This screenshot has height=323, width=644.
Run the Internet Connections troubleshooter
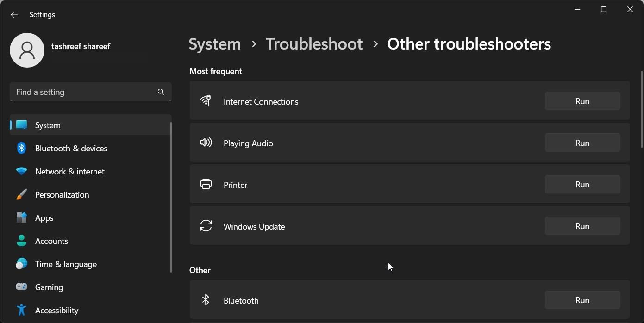pos(582,101)
